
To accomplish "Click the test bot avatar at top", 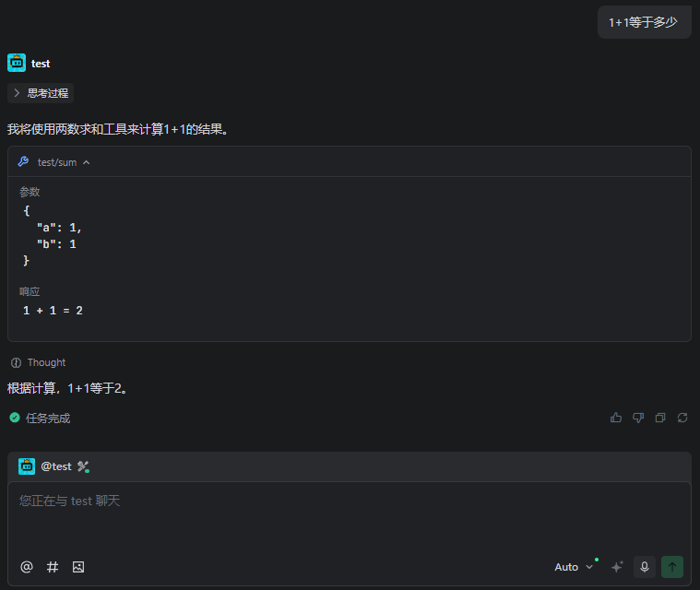I will tap(17, 63).
